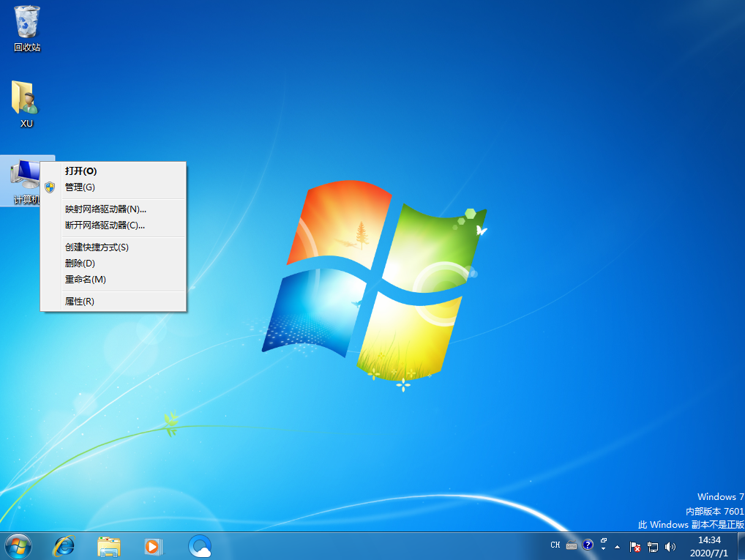Show hidden system tray icons
This screenshot has width=745, height=560.
pyautogui.click(x=618, y=546)
